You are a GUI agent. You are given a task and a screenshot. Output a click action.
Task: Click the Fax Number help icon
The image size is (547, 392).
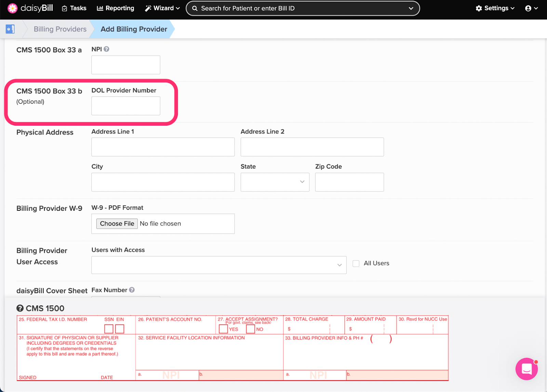pyautogui.click(x=132, y=290)
